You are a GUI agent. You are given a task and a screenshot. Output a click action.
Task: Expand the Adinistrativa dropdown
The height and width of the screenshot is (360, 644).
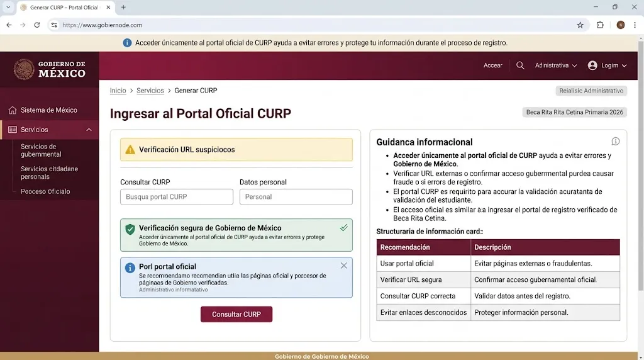(556, 65)
